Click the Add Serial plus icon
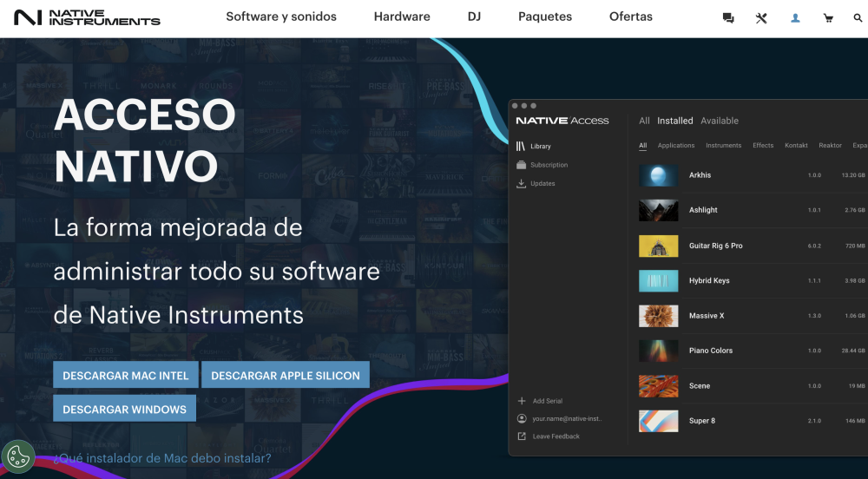Screen dimensions: 868x479 (x=522, y=401)
